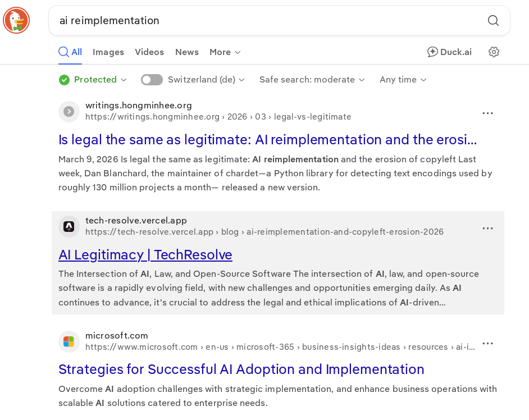This screenshot has width=529, height=420.
Task: Switch to the Images tab
Action: click(x=108, y=52)
